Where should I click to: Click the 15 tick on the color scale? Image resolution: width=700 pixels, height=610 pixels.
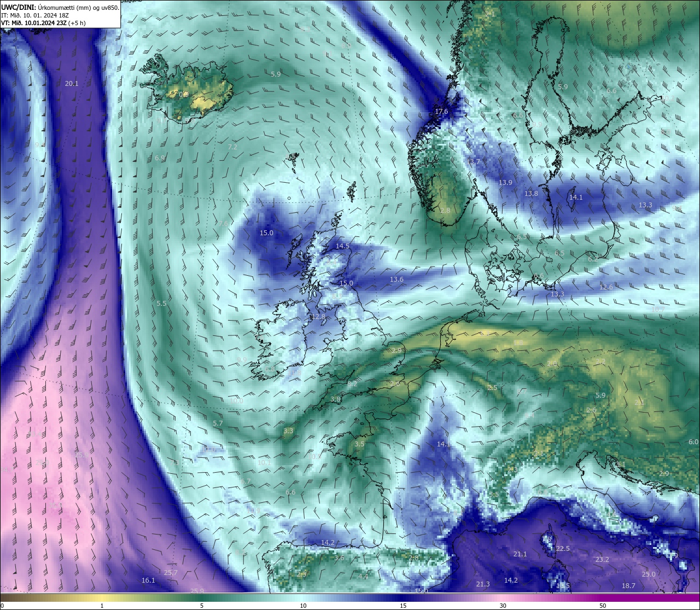(403, 606)
